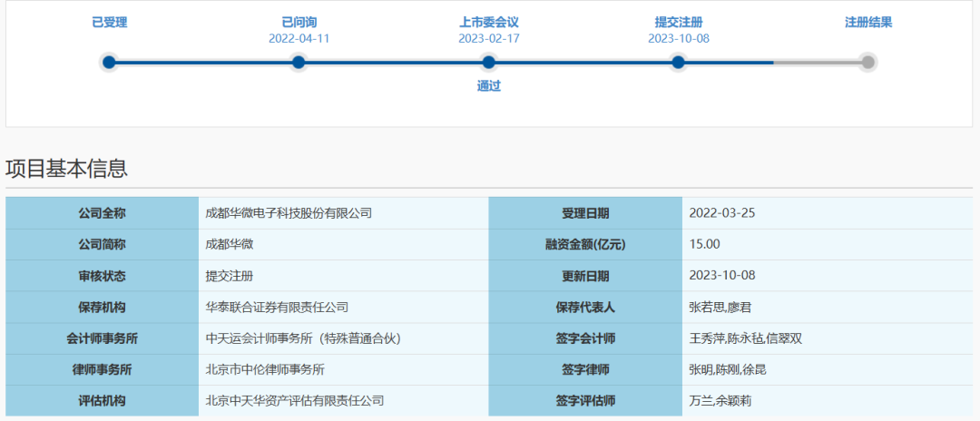The height and width of the screenshot is (421, 980).
Task: Click 王秀萍,陈永毡,信翠双 accountants value
Action: [746, 338]
